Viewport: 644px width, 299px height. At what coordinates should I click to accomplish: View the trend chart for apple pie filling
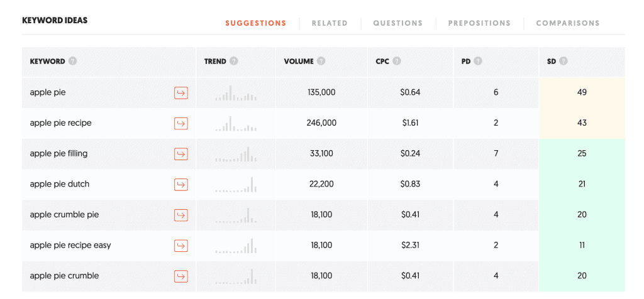coord(236,154)
